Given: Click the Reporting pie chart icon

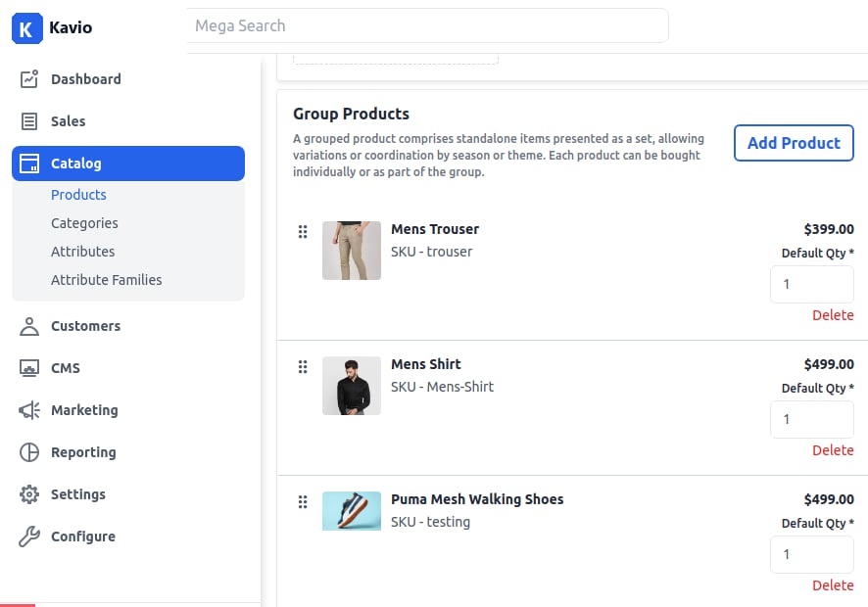Looking at the screenshot, I should pyautogui.click(x=28, y=452).
